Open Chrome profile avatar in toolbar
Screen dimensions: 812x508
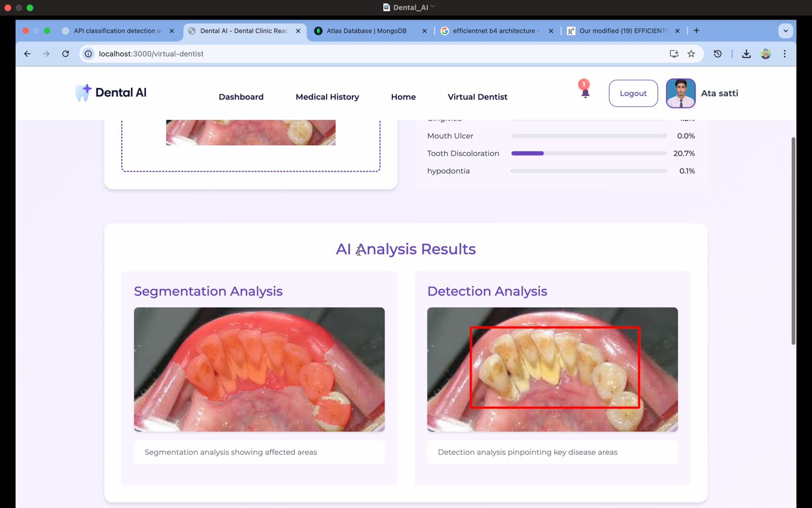click(x=765, y=53)
